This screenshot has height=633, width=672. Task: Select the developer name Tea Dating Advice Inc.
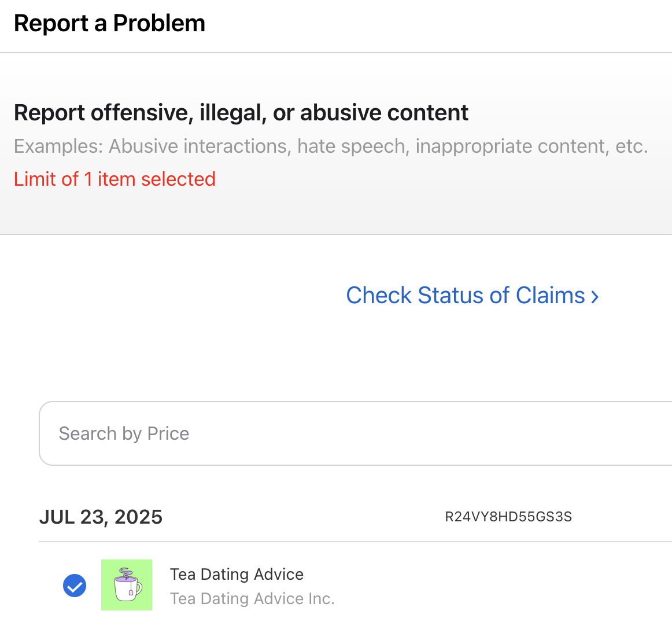(252, 599)
